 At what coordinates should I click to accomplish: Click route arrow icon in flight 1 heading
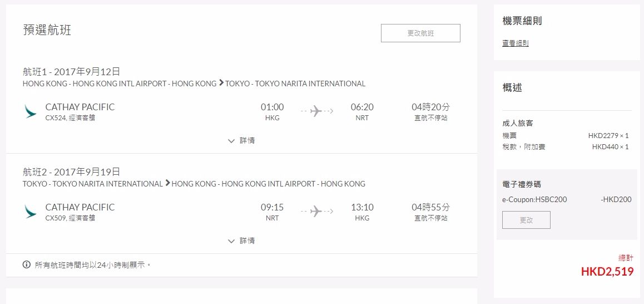point(221,84)
